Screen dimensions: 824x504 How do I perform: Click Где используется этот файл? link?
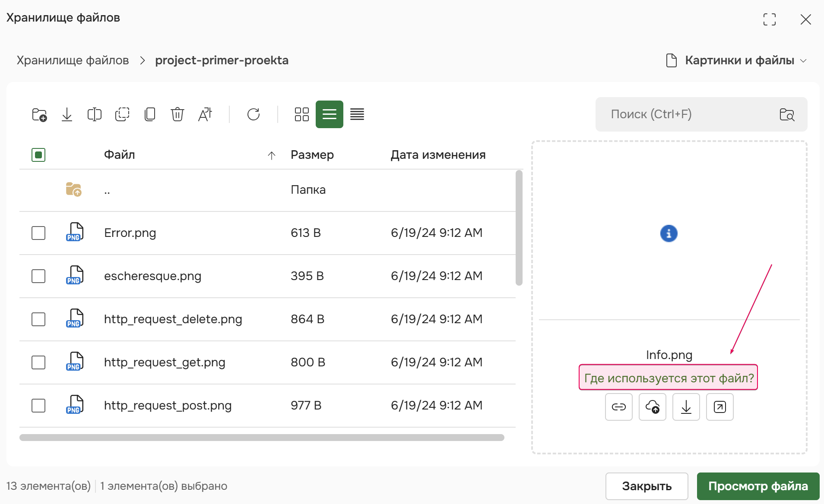pos(669,378)
